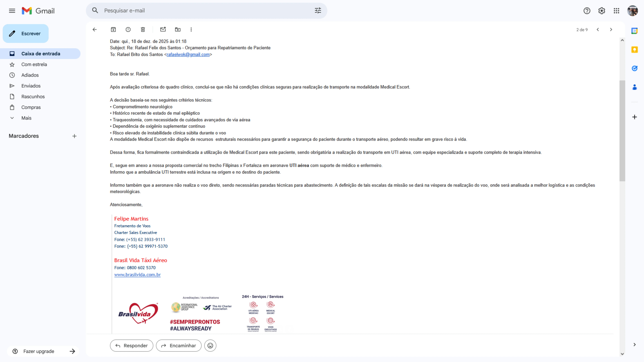Open the www.brasilvida.com.br link
This screenshot has width=644, height=362.
137,275
